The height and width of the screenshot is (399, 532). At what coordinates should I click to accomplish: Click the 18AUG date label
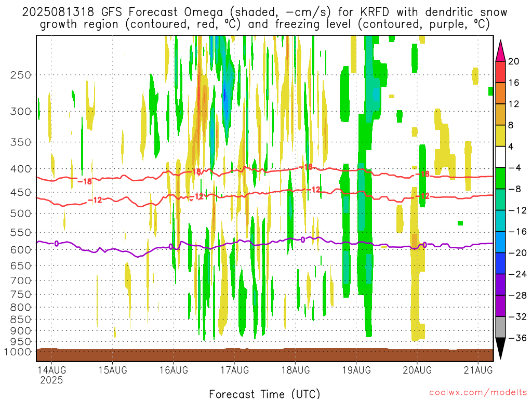296,370
